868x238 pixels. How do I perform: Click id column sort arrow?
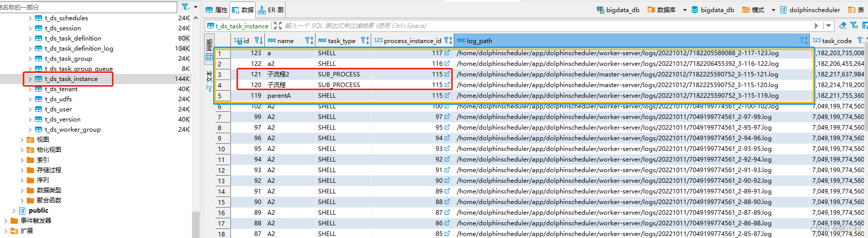[262, 41]
